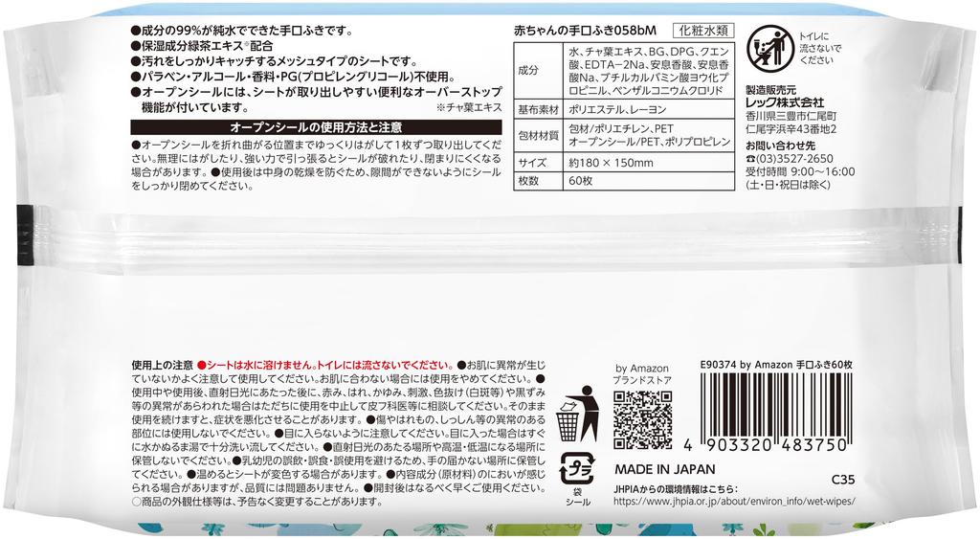Select the 使用上の注意 heading

[x=163, y=365]
